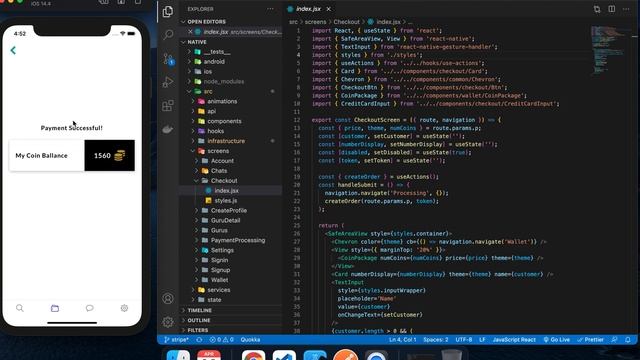Tap the back chevron in the phone app

pos(13,50)
